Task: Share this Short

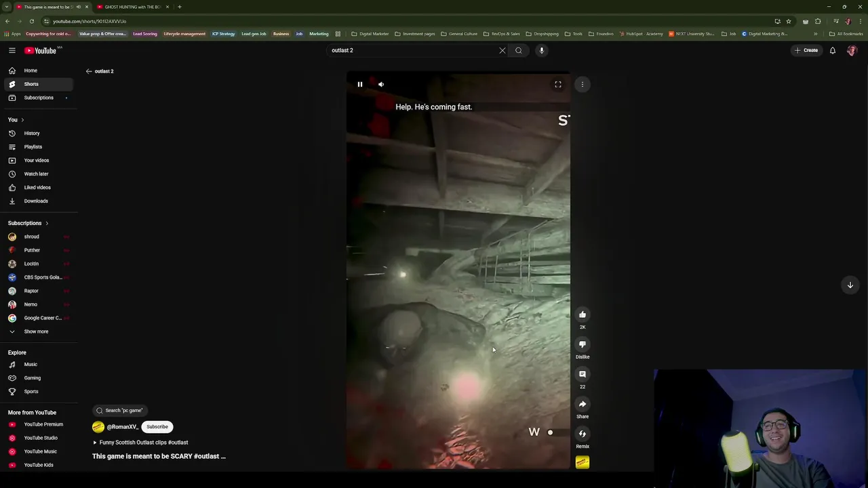Action: [x=583, y=404]
